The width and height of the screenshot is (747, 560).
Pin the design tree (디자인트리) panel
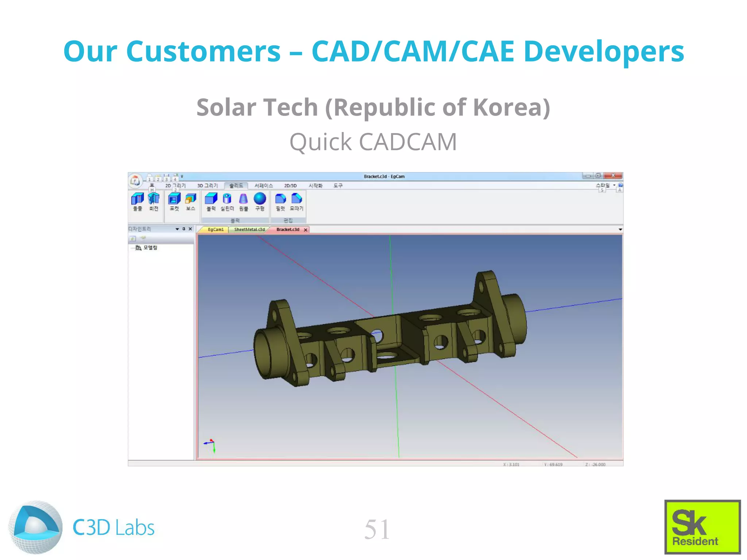point(184,229)
